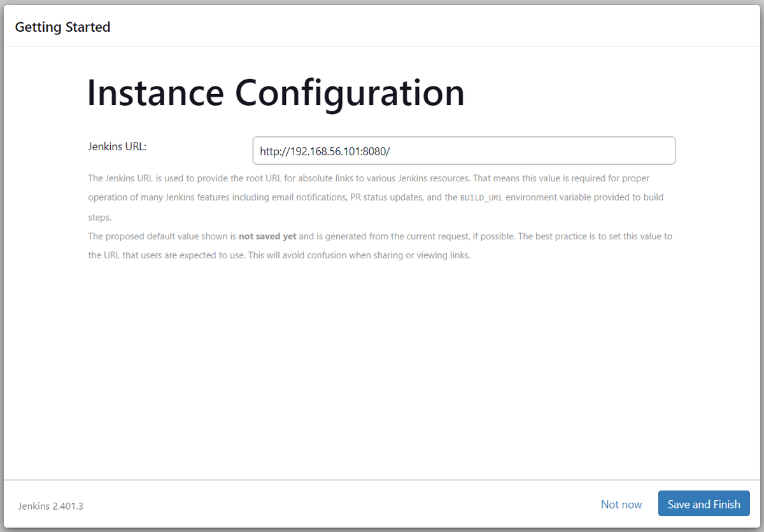Click the "PR status updates" description text

click(387, 197)
